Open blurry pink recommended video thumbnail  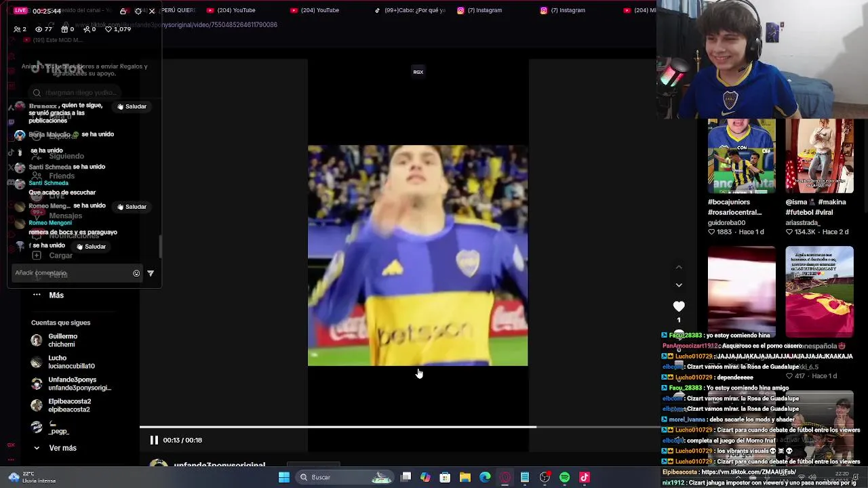point(742,290)
